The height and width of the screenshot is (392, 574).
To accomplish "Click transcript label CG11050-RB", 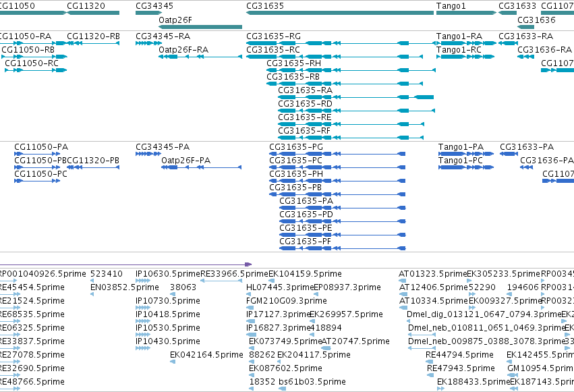I will [28, 50].
